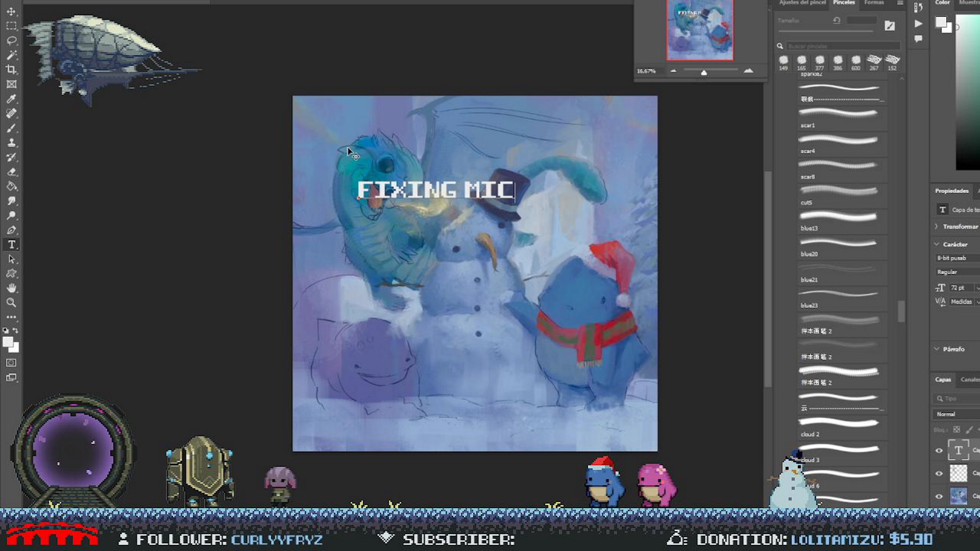Toggle lock image pixels brush icon

(x=969, y=430)
